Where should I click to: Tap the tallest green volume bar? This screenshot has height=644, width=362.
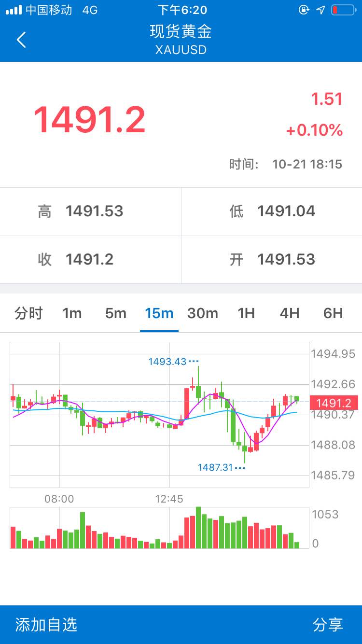pos(198,527)
